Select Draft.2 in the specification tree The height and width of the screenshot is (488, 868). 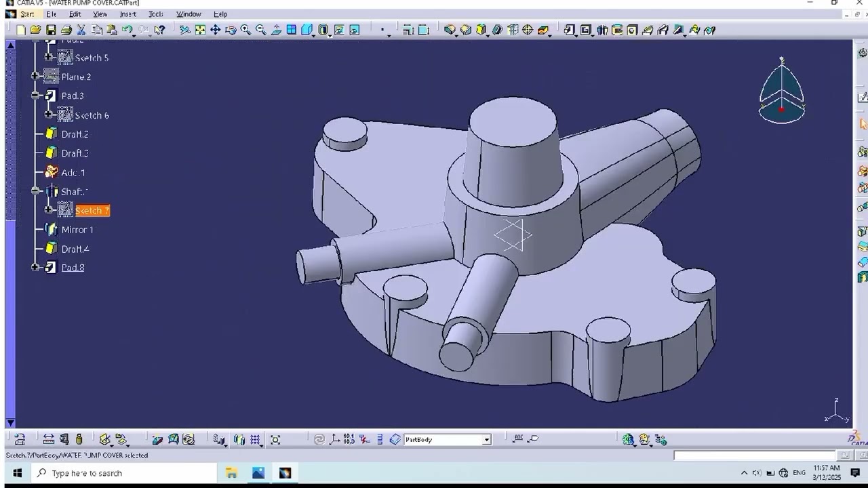[x=75, y=134]
